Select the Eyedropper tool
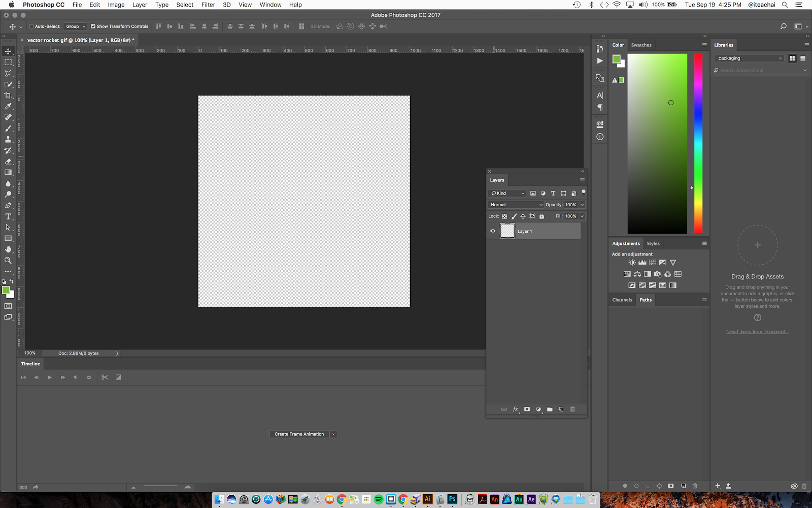 click(8, 107)
